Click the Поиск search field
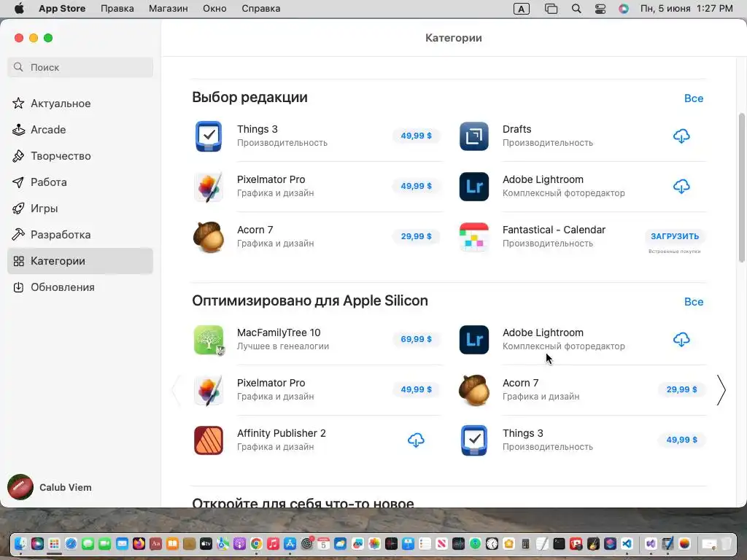 pos(80,67)
